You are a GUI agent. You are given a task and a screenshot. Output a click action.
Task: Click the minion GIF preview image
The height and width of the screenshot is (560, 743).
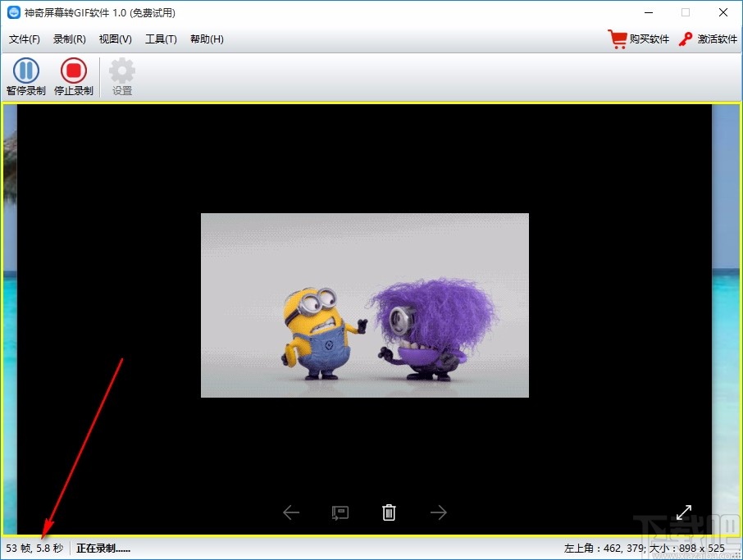pyautogui.click(x=365, y=305)
